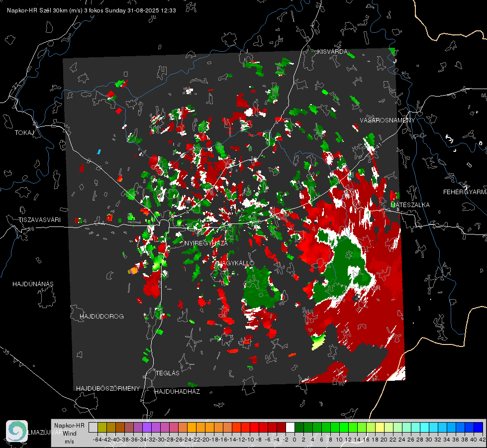Click the gray swatch at legend's left end

[x=93, y=428]
